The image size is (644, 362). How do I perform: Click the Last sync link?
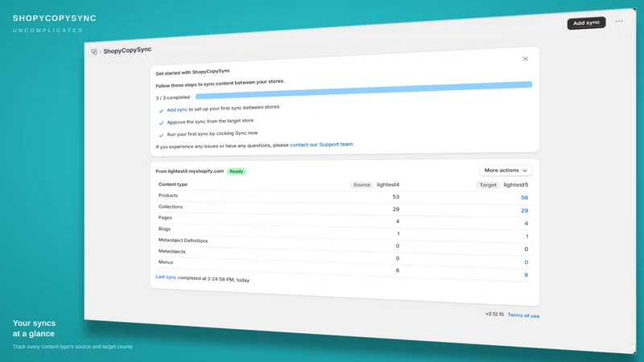click(x=166, y=277)
